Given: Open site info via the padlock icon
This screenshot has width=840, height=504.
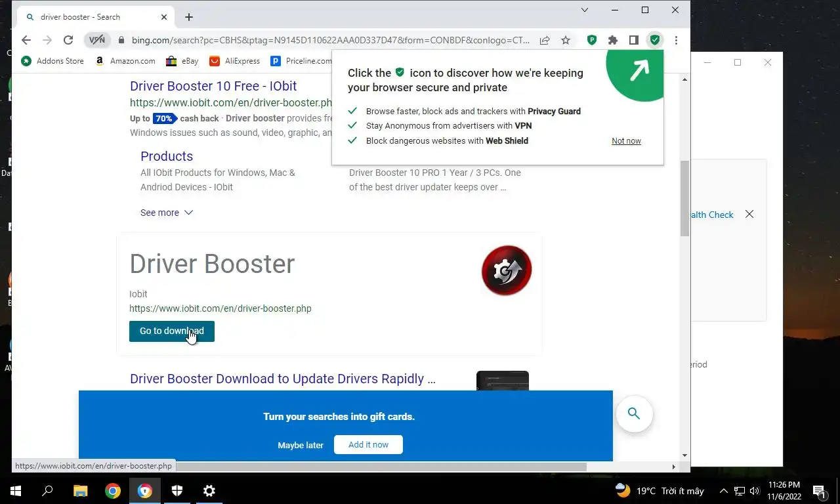Looking at the screenshot, I should click(x=121, y=40).
